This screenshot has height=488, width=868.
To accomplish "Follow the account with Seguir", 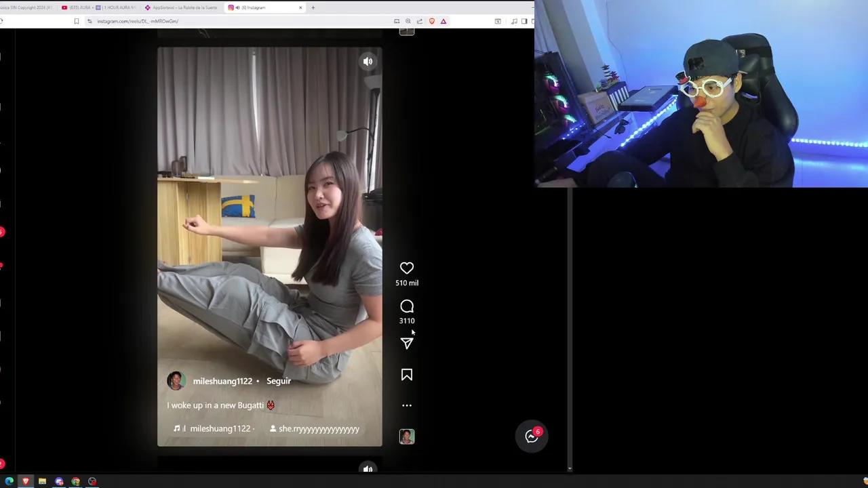I will [279, 381].
